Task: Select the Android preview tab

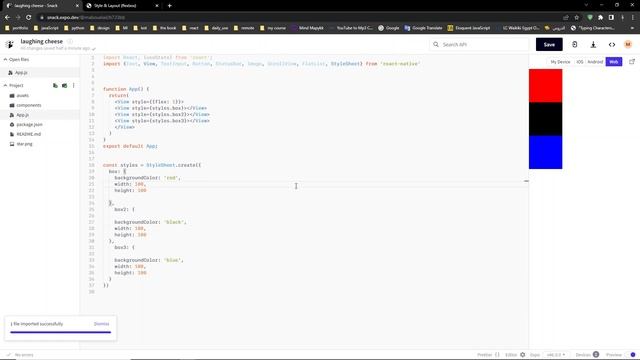Action: click(595, 62)
